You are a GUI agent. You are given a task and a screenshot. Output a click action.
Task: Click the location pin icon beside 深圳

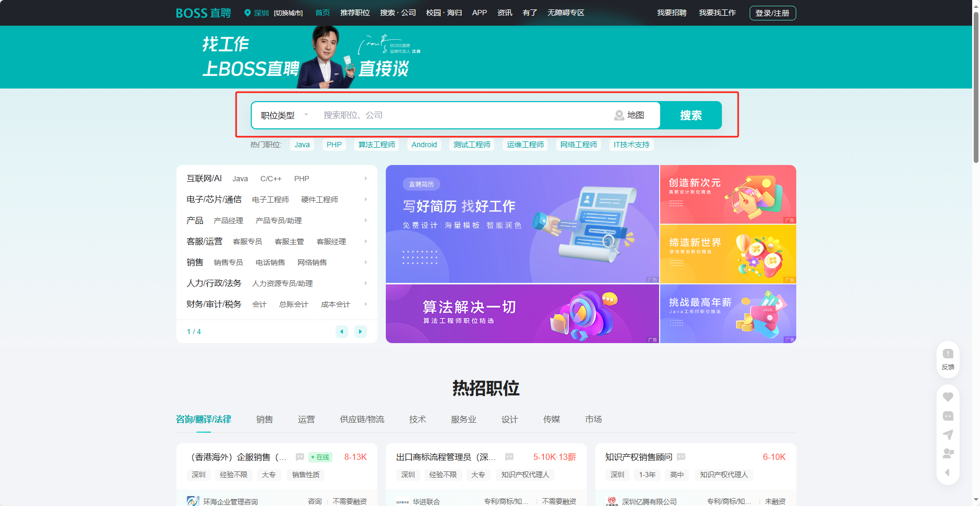pyautogui.click(x=248, y=13)
